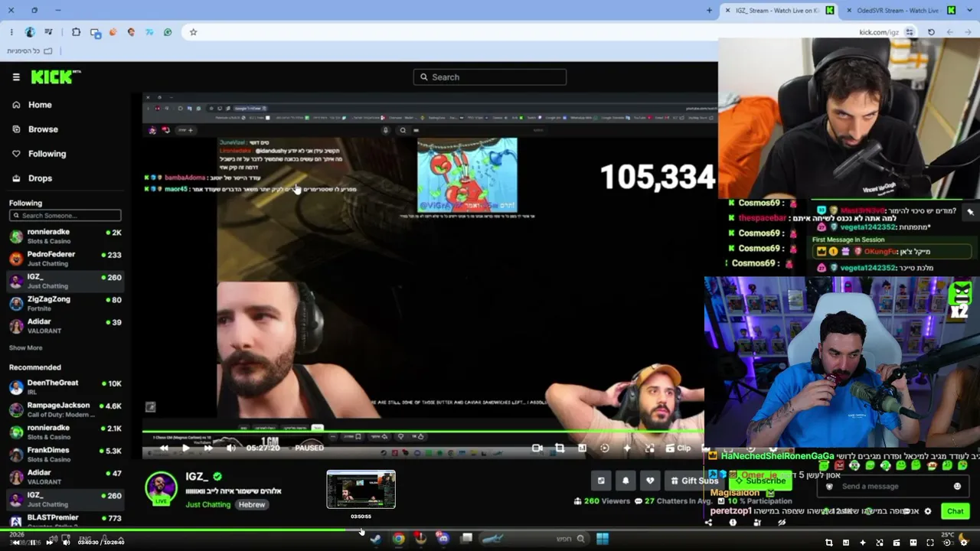Open the bookmarks folder in the bookmarks bar
Image resolution: width=980 pixels, height=551 pixels.
[30, 51]
